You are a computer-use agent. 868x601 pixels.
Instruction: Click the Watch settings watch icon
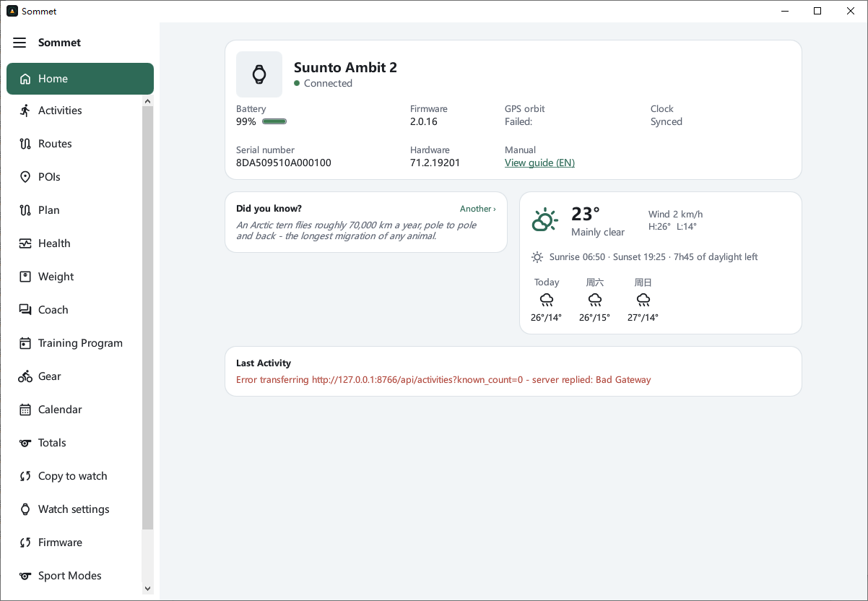pyautogui.click(x=25, y=509)
